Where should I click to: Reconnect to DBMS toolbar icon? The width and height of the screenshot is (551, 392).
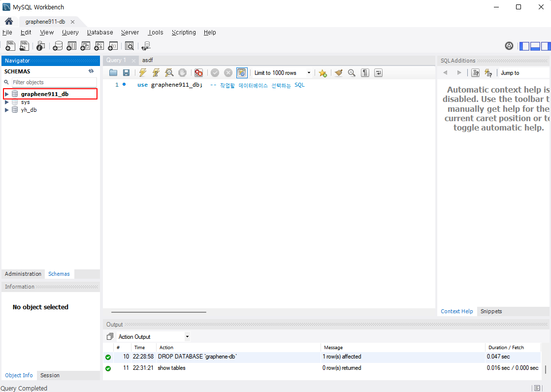click(x=146, y=46)
